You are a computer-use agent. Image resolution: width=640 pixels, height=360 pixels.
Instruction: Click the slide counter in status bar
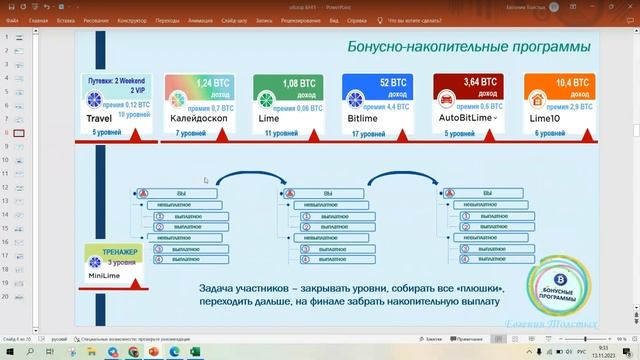17,339
